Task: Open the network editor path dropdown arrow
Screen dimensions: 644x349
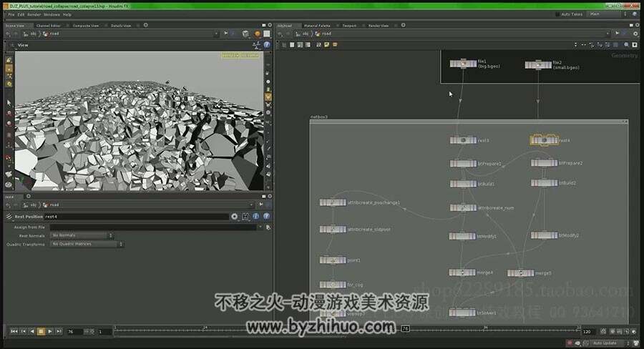Action: pos(608,34)
